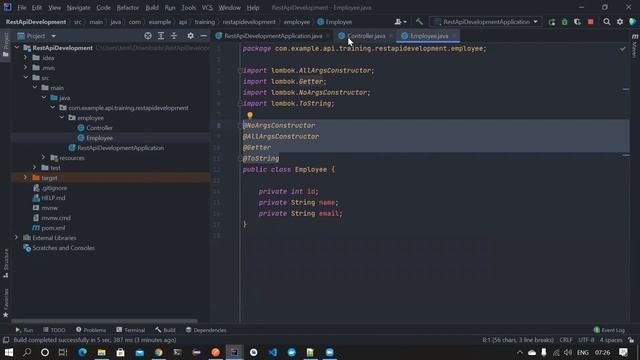Collapse the RestApiDevelopment root node

[x=17, y=48]
